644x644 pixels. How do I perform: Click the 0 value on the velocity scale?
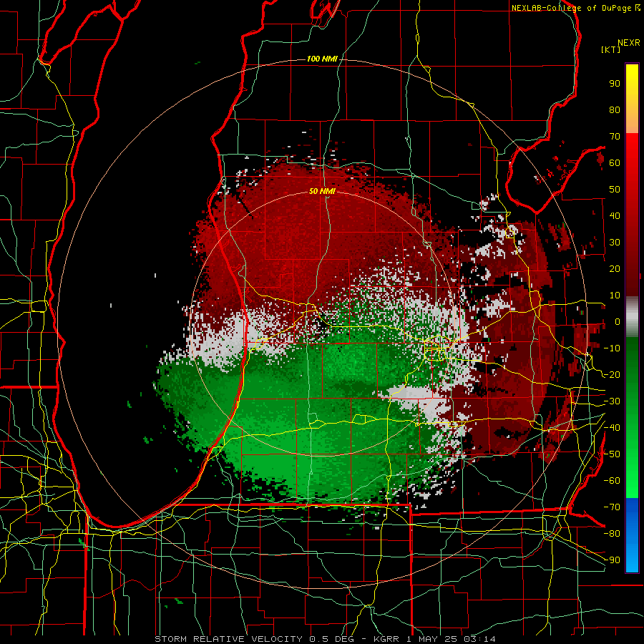point(618,322)
